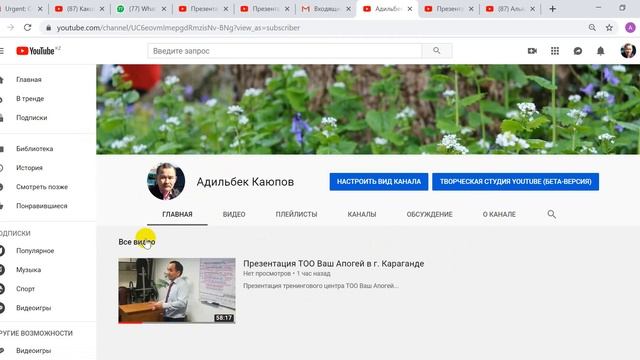Image resolution: width=640 pixels, height=360 pixels.
Task: Open a new browser tab
Action: tap(552, 9)
